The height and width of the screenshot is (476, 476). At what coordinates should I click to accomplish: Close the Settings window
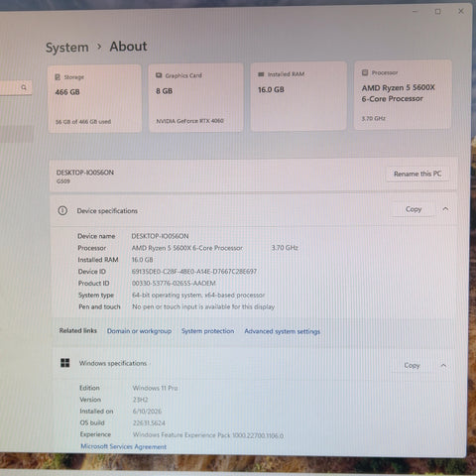coord(461,11)
